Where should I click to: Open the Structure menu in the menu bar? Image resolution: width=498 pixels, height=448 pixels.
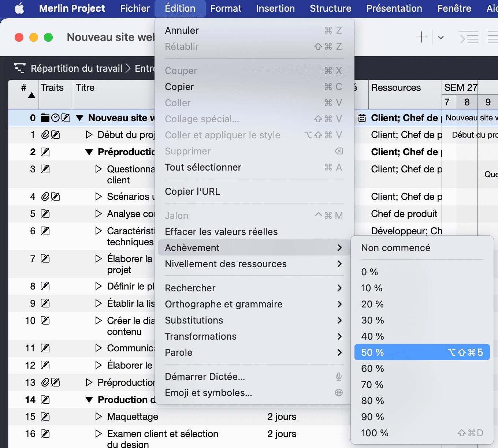(x=330, y=8)
